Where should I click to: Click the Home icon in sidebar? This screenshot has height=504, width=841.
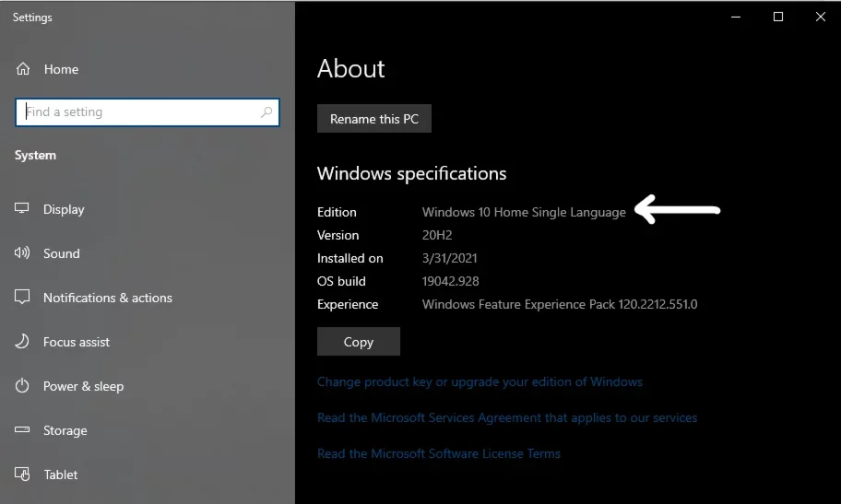(x=23, y=69)
